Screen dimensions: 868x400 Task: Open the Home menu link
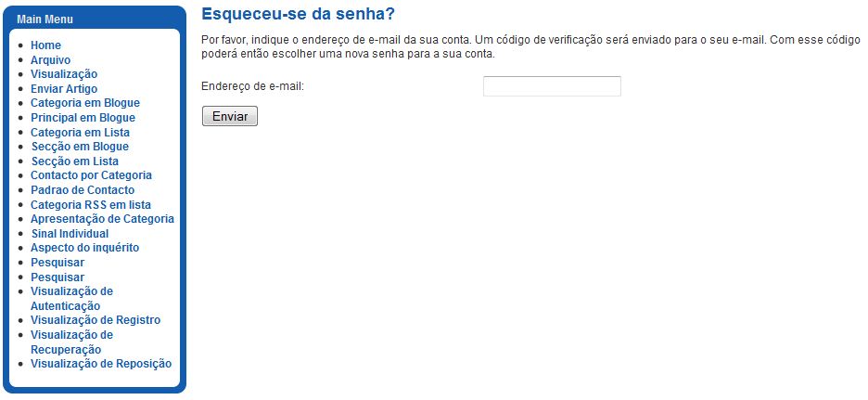(46, 45)
